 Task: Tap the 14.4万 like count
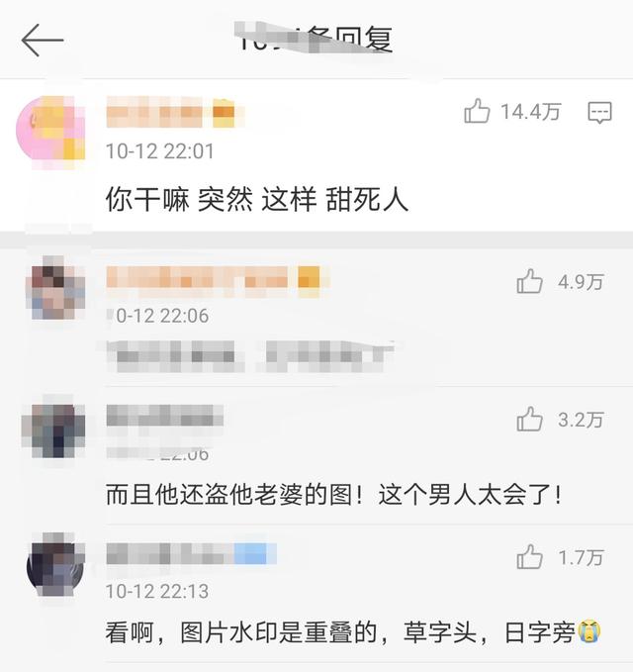[x=531, y=112]
